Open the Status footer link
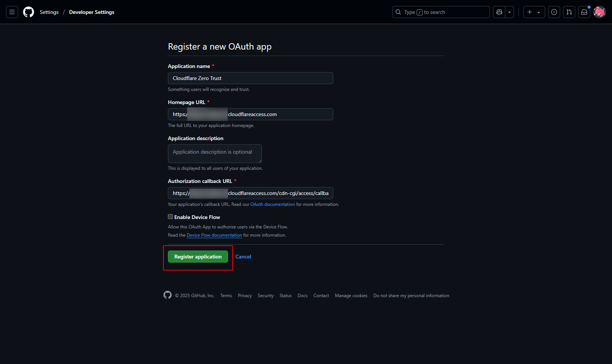 [286, 296]
